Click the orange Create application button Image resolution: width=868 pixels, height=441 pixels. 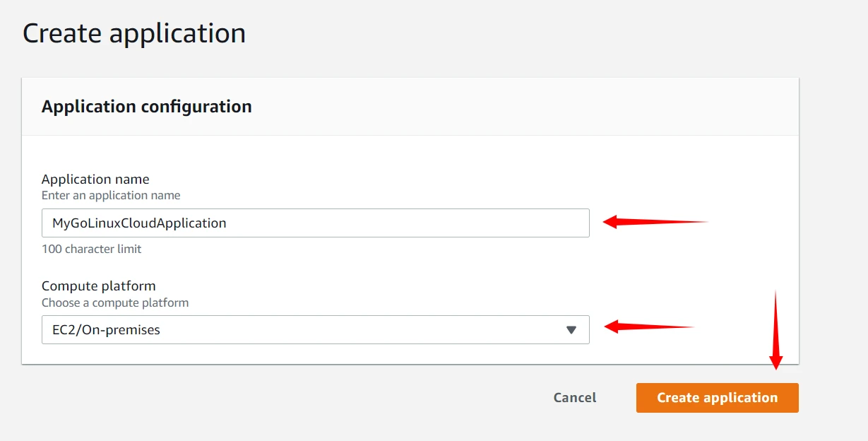tap(717, 398)
